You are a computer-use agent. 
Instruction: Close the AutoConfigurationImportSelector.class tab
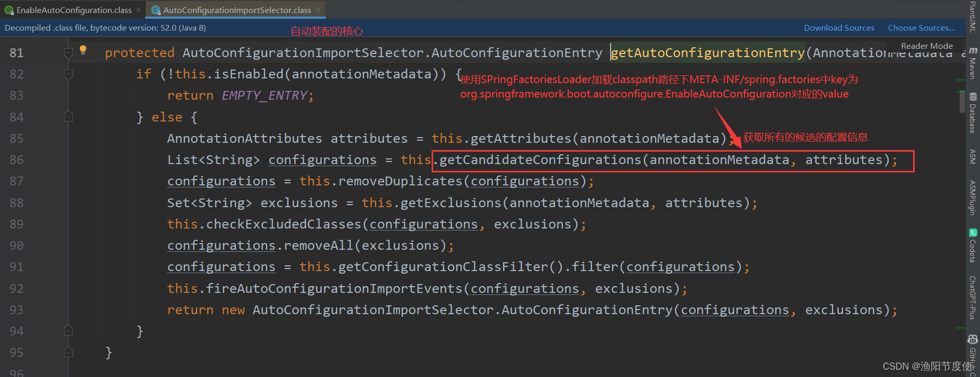coord(318,10)
